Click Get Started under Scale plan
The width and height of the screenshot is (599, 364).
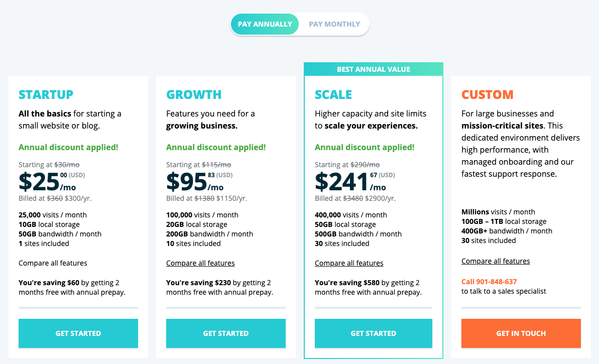(373, 333)
